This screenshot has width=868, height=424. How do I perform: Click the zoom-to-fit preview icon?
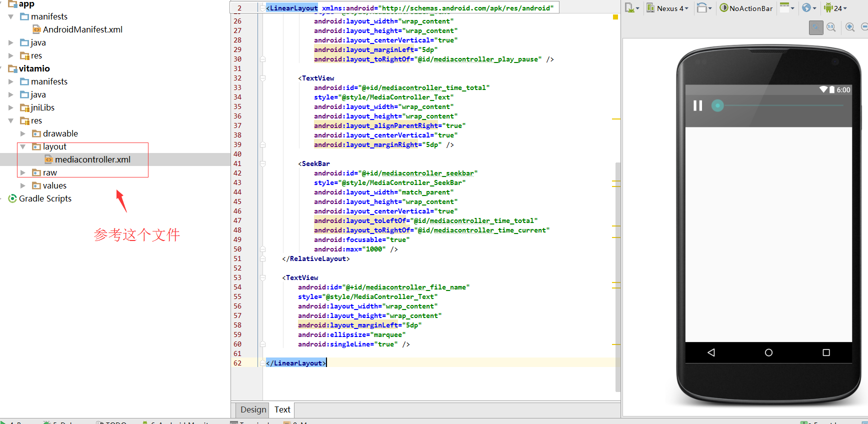pyautogui.click(x=816, y=27)
